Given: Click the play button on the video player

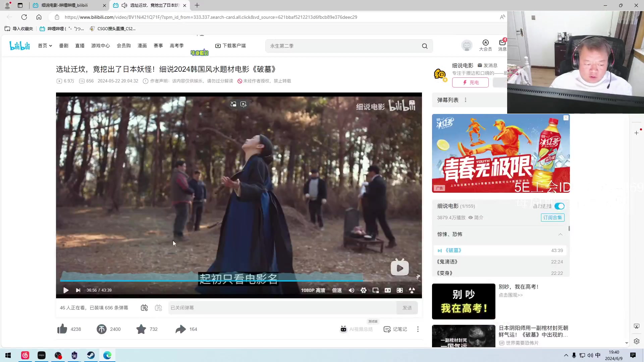Looking at the screenshot, I should [66, 290].
